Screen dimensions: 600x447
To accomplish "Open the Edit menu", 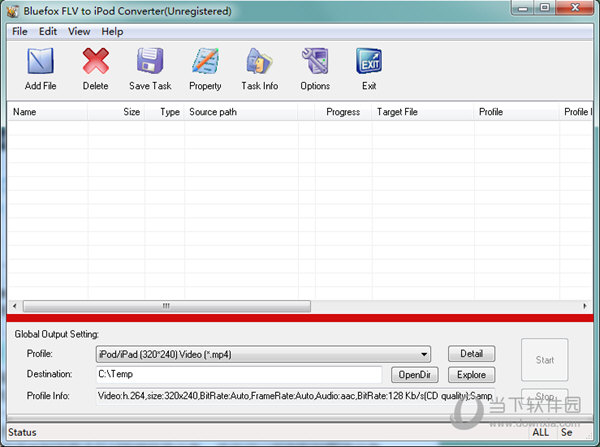I will click(48, 31).
